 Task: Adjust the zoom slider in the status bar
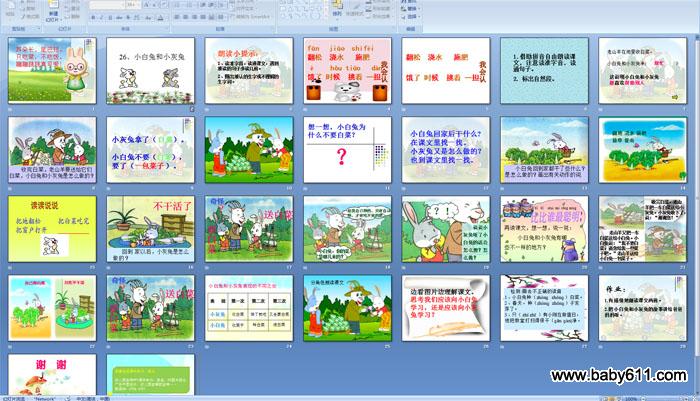click(667, 398)
